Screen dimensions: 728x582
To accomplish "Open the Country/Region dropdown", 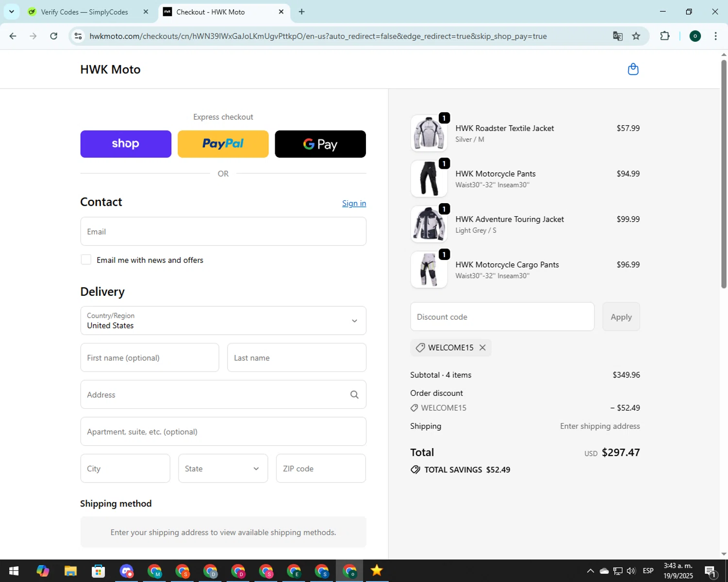I will (223, 321).
